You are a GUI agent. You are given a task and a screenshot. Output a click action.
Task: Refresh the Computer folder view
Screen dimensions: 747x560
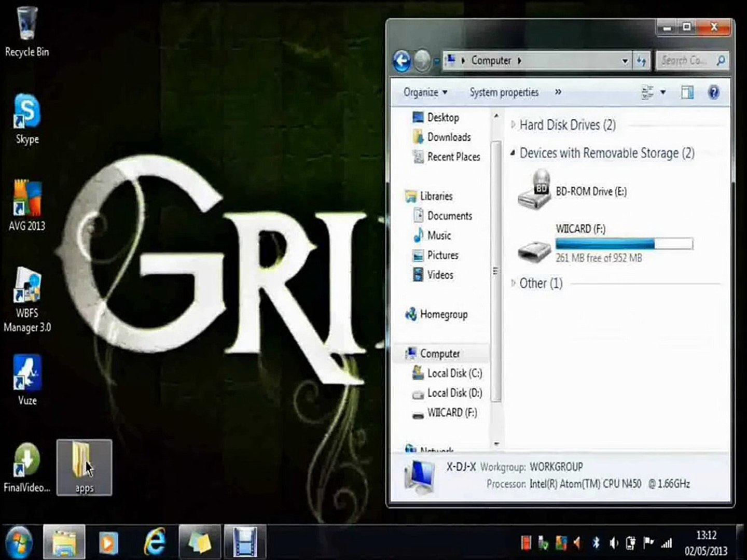(642, 61)
